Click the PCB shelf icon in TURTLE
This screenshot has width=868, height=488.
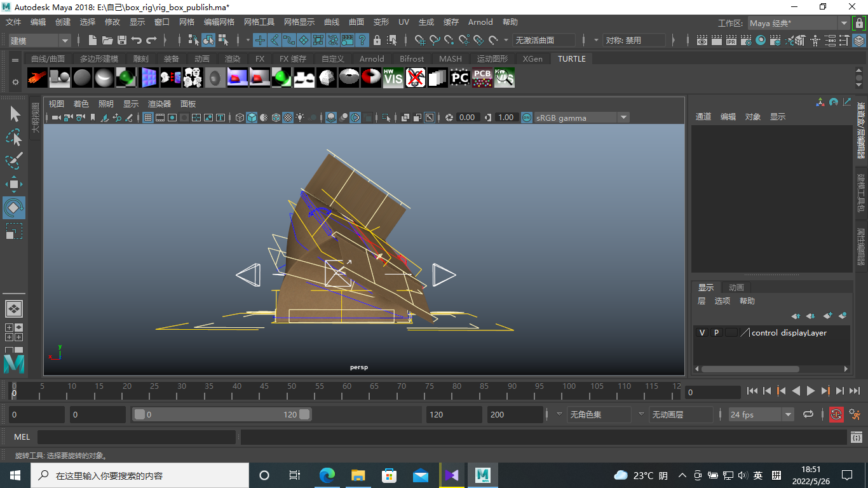(x=482, y=78)
